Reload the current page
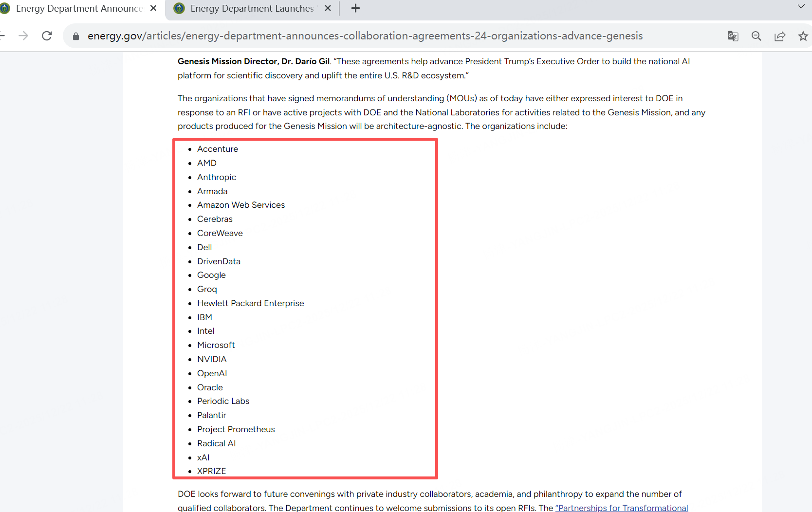The image size is (812, 512). point(47,36)
